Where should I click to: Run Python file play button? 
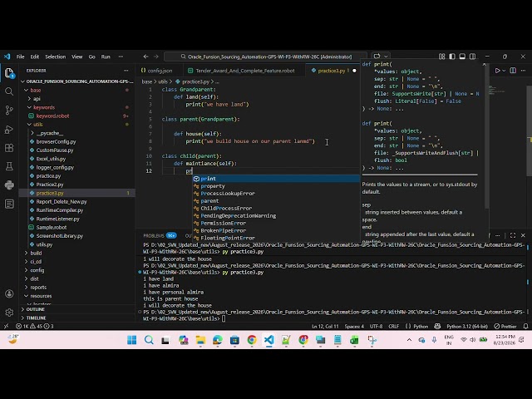click(497, 71)
